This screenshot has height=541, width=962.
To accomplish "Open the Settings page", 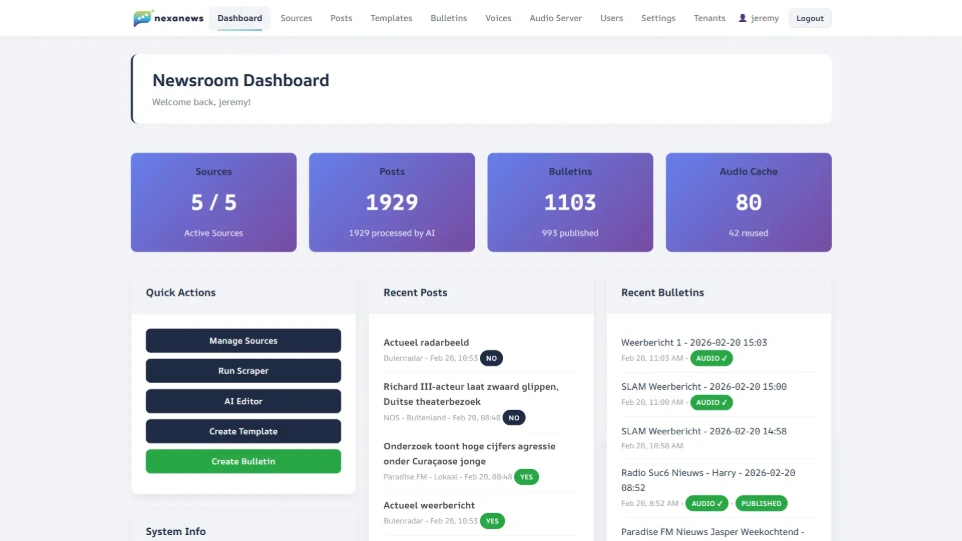I will (658, 18).
